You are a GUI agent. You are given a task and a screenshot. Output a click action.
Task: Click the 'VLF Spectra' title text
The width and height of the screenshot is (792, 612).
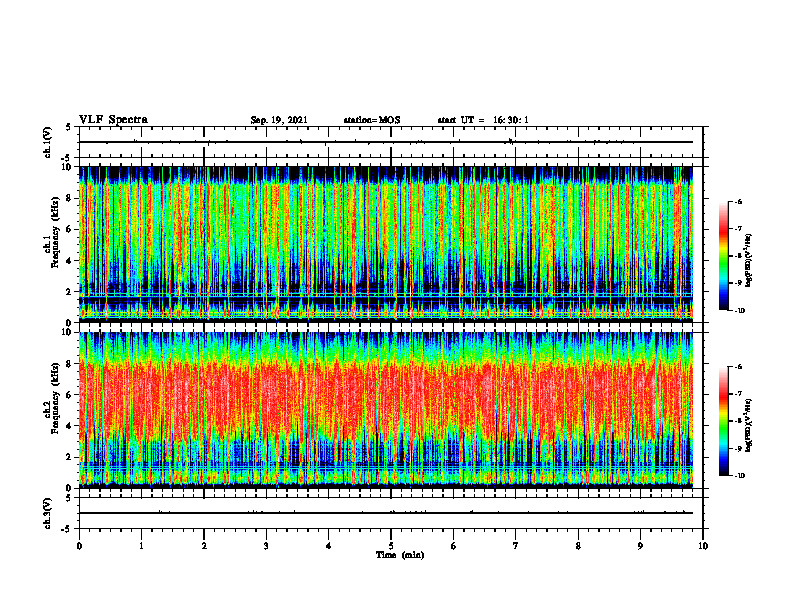click(x=113, y=120)
